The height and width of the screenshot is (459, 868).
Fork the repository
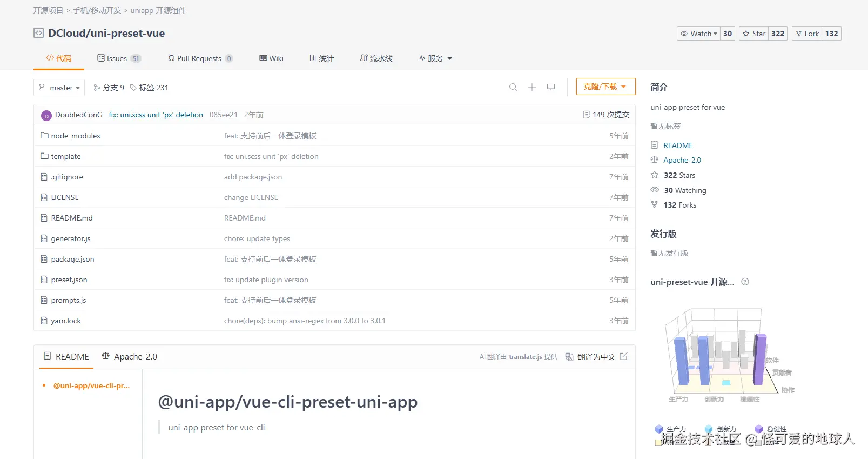[807, 34]
